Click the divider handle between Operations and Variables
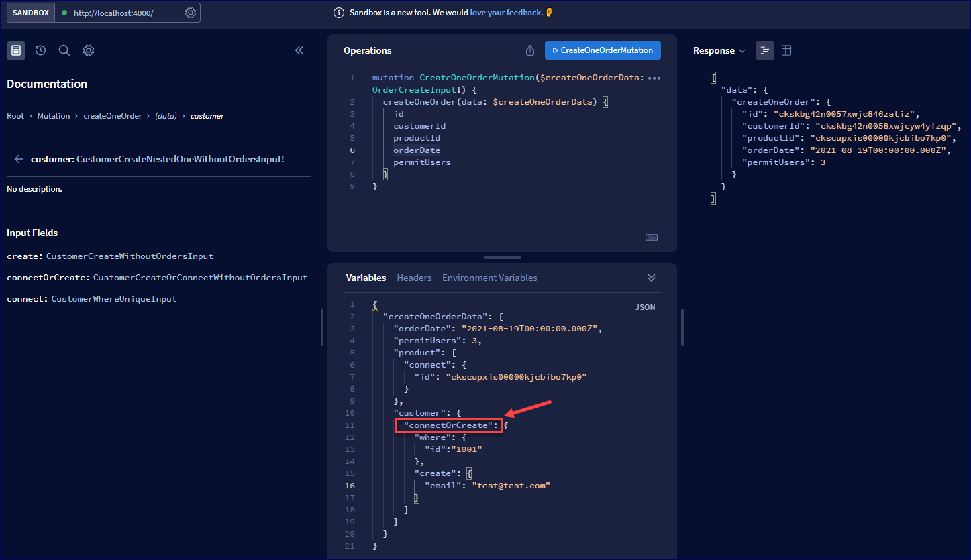Image resolution: width=971 pixels, height=560 pixels. point(502,258)
